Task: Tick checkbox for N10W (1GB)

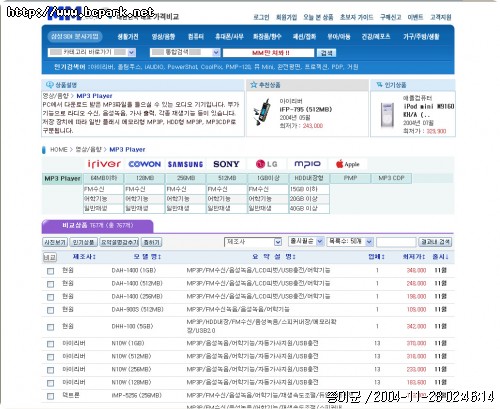Action: click(x=50, y=344)
